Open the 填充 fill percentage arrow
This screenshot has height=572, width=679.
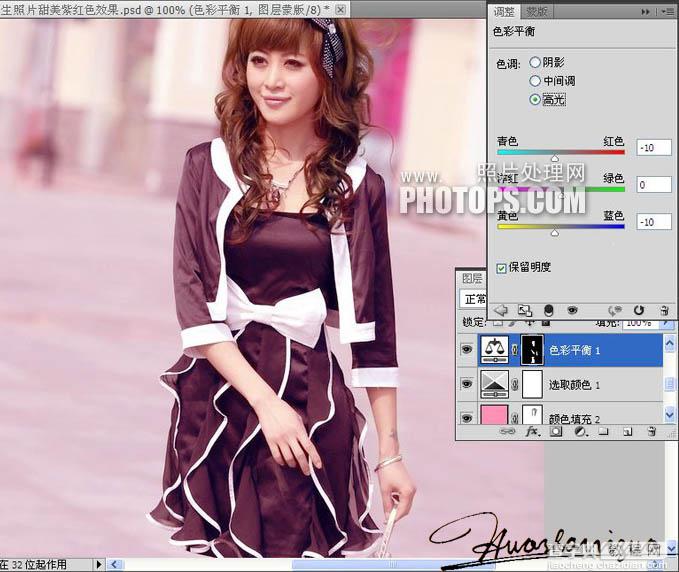[668, 323]
